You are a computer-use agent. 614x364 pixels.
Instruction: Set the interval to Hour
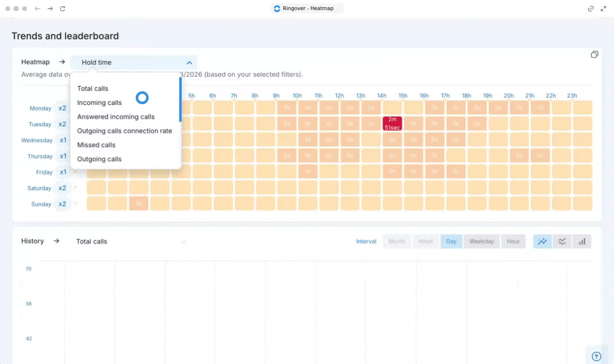pyautogui.click(x=513, y=241)
